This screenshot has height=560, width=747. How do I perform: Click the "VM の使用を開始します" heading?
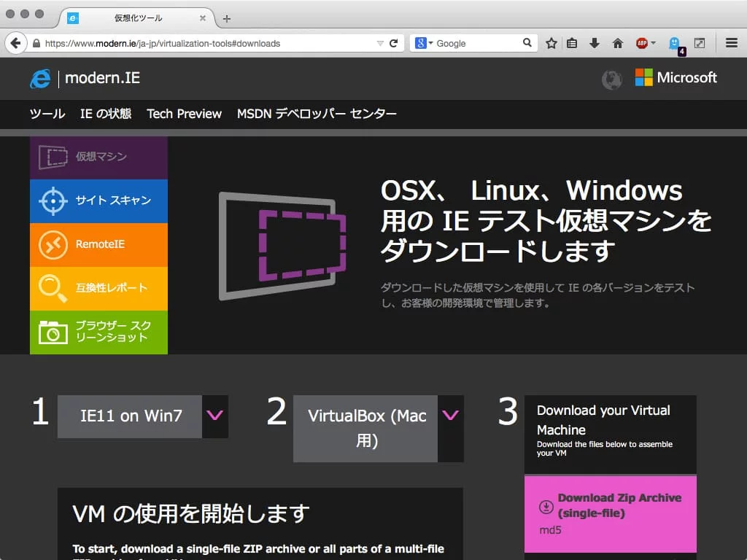click(191, 514)
